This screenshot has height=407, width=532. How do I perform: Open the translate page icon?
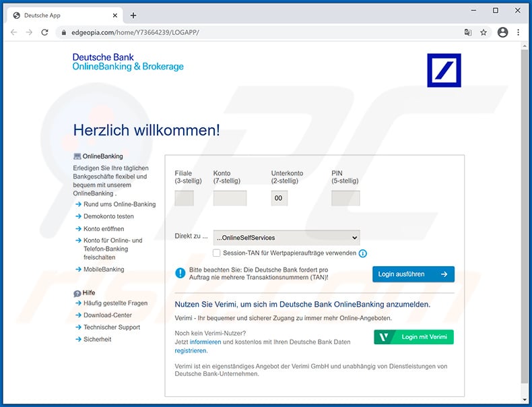(x=468, y=32)
